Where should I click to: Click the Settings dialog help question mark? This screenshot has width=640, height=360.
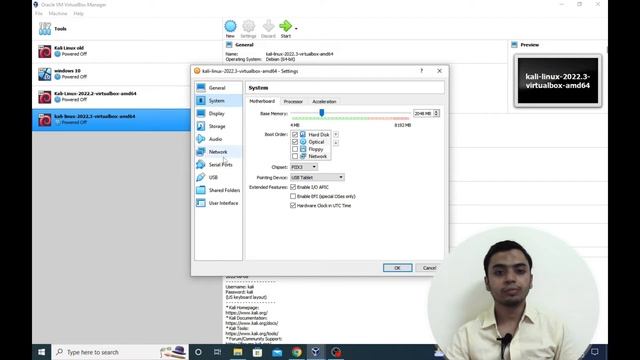point(422,71)
